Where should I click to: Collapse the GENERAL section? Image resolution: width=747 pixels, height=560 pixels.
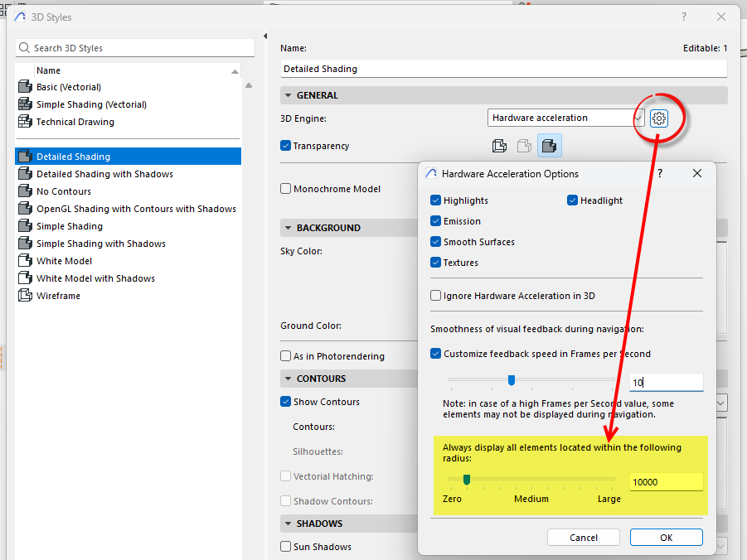tap(288, 95)
